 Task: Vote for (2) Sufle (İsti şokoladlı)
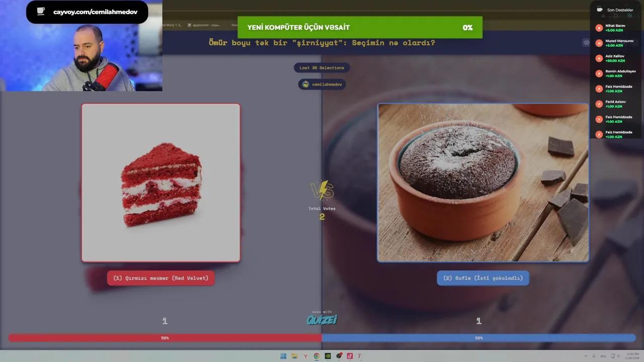(x=483, y=278)
